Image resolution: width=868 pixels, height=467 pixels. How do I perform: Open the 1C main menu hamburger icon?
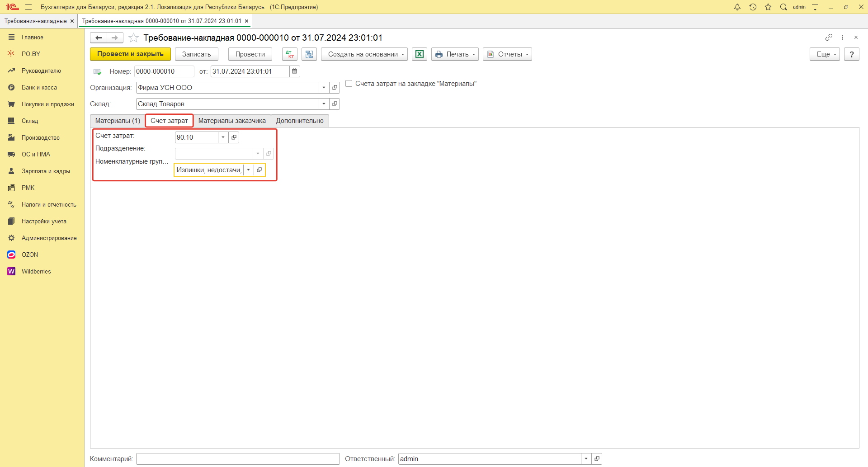[28, 7]
